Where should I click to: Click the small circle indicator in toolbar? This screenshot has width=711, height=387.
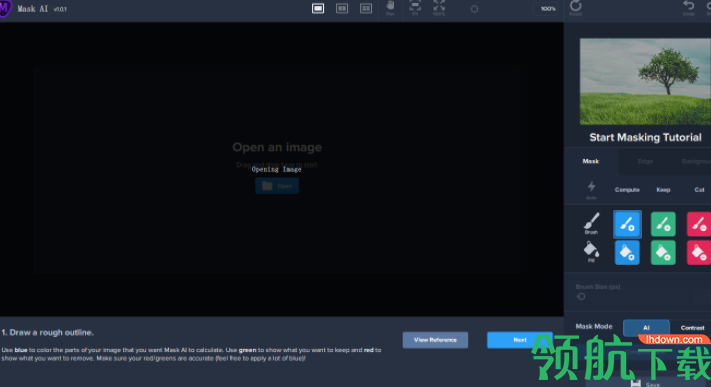click(x=474, y=9)
